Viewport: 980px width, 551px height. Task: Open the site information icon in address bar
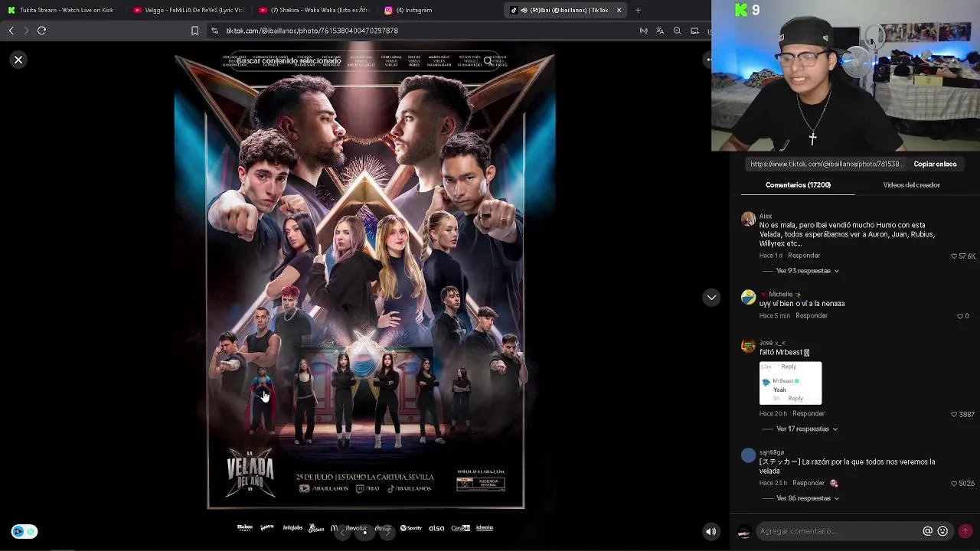point(215,31)
